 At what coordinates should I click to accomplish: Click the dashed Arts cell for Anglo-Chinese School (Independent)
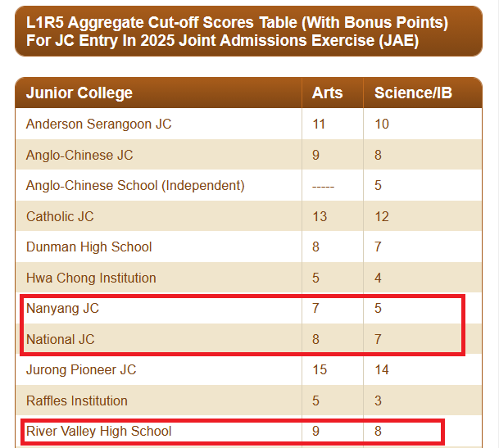pos(323,186)
